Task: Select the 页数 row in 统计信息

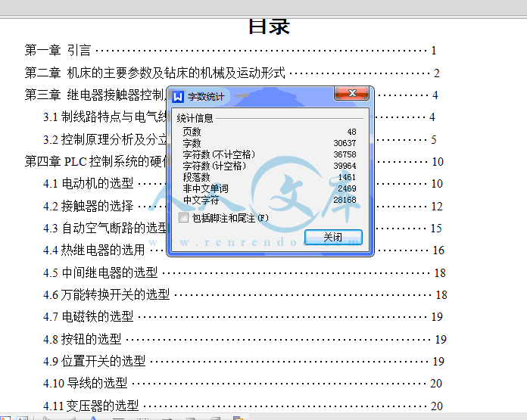Action: (270, 132)
